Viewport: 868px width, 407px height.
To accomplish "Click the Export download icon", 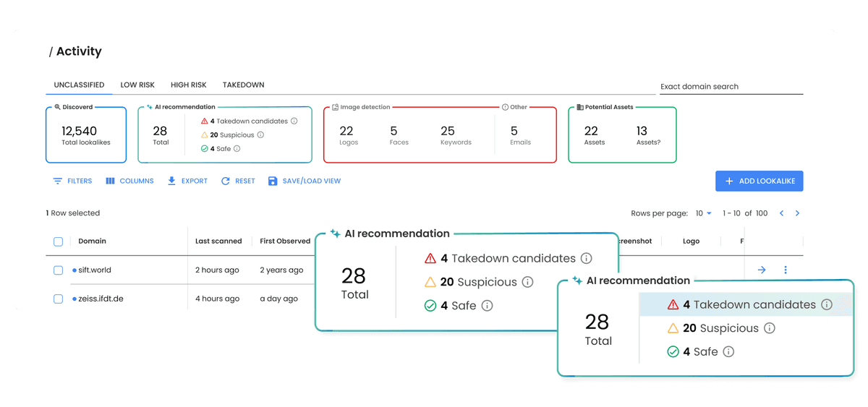I will click(x=172, y=181).
